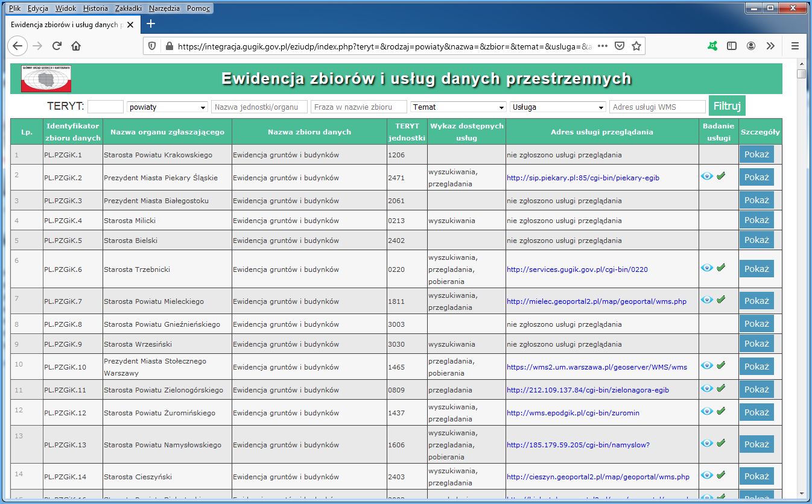Focus the TERYT code input
The image size is (812, 504).
106,107
